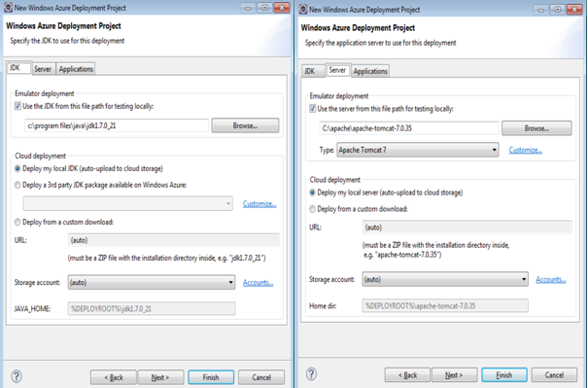Switch to Server tab in left dialog

(x=43, y=69)
